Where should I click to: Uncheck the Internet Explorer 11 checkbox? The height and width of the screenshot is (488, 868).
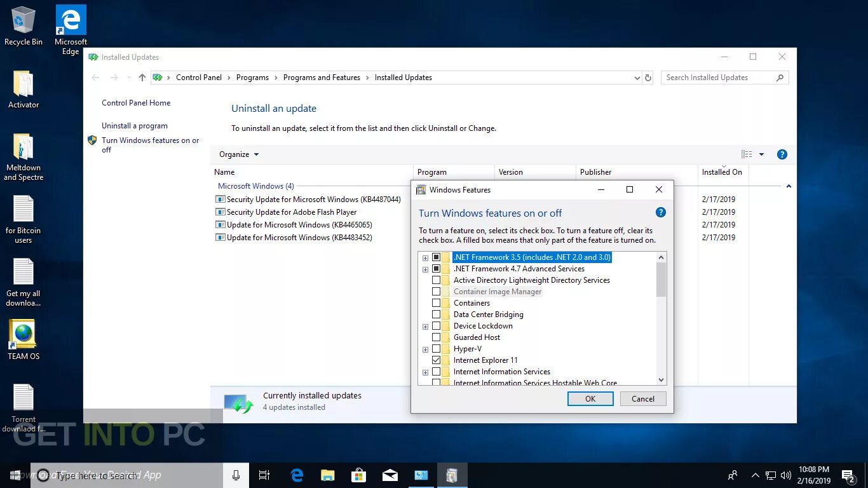point(436,360)
